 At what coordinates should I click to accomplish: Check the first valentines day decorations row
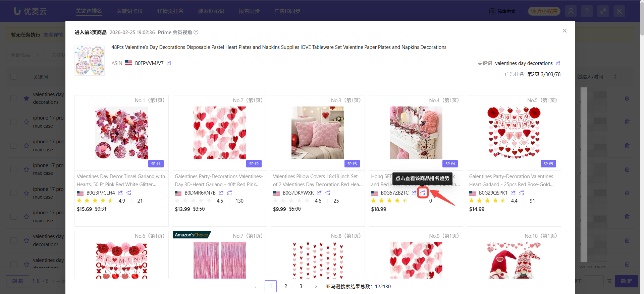(13, 98)
